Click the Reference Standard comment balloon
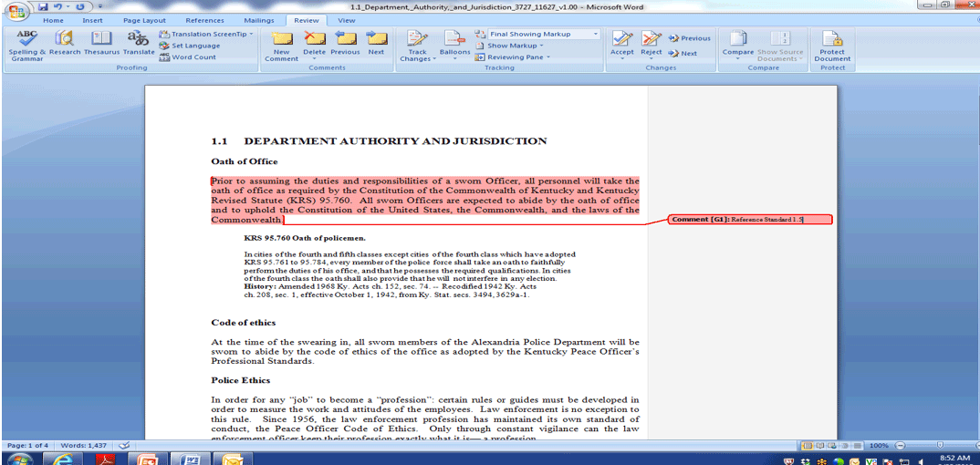This screenshot has height=465, width=980. tap(749, 220)
